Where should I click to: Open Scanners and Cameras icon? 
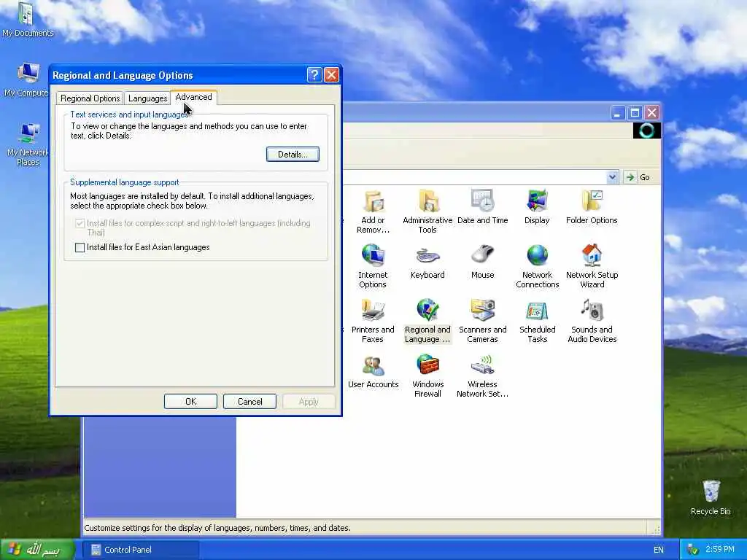coord(483,311)
